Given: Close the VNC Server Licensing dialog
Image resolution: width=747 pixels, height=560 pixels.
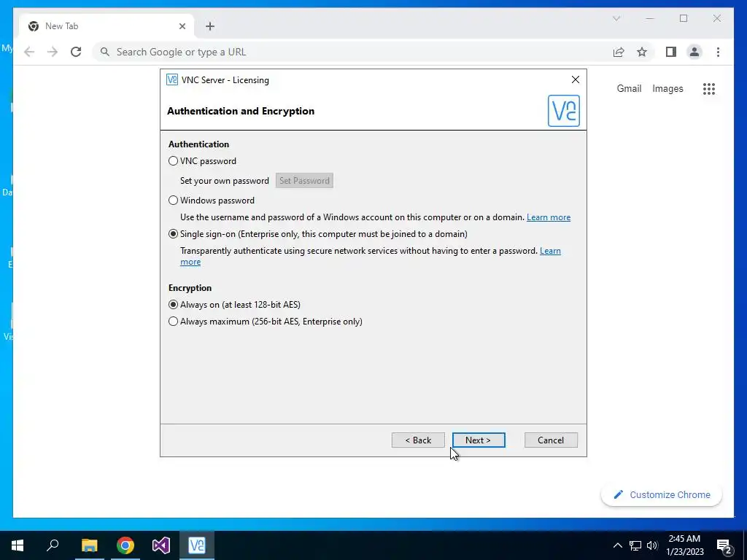Looking at the screenshot, I should tap(576, 79).
